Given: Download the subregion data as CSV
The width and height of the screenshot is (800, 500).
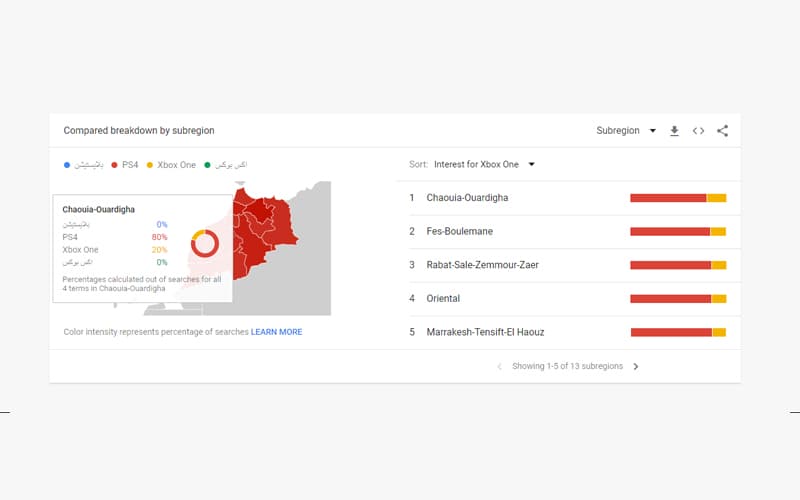Looking at the screenshot, I should (x=674, y=131).
